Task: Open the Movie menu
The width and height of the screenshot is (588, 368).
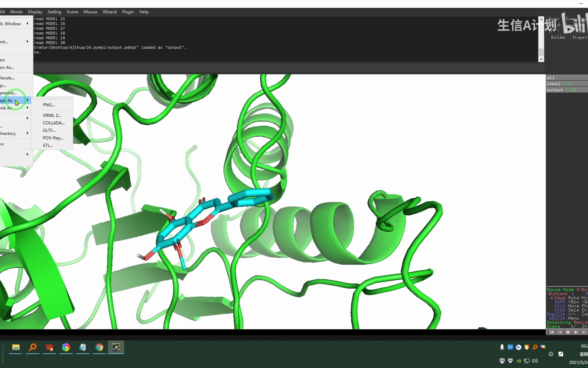Action: [x=16, y=12]
